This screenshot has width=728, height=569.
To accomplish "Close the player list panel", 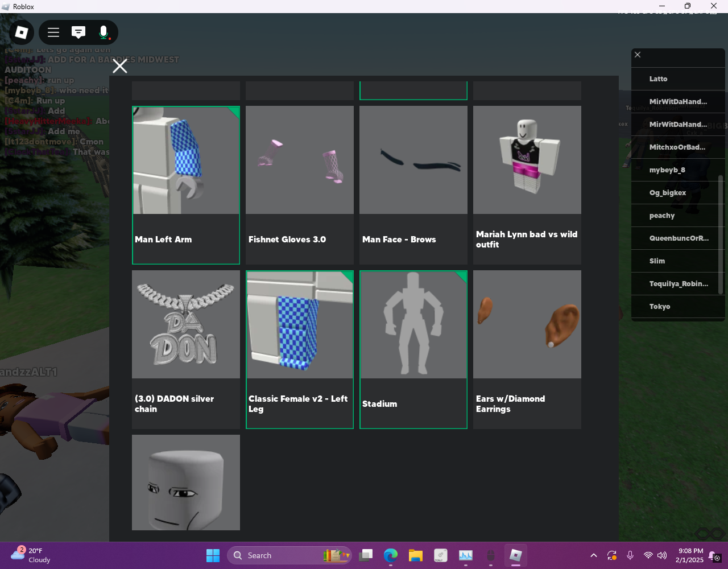I will click(638, 55).
